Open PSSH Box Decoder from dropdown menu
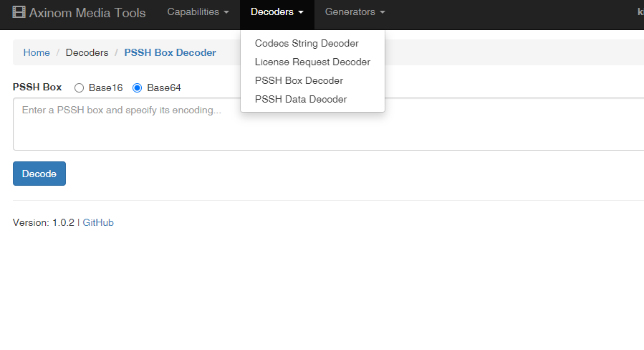 (299, 81)
